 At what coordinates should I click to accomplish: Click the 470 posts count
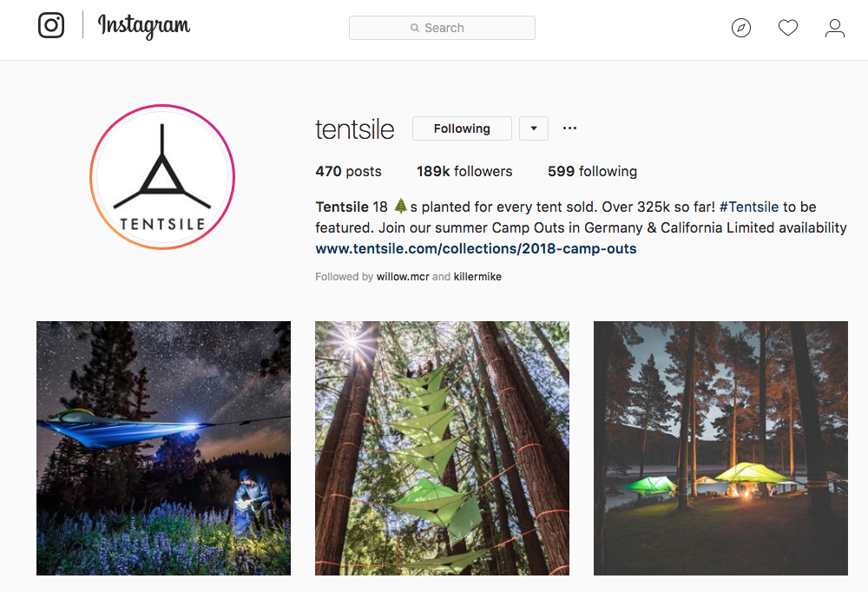point(348,172)
